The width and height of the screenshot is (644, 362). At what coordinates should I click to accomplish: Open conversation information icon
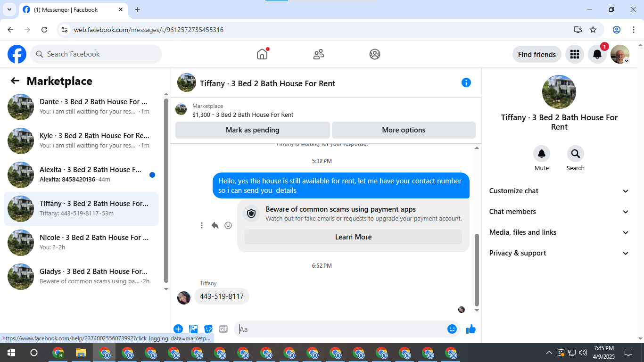tap(466, 82)
